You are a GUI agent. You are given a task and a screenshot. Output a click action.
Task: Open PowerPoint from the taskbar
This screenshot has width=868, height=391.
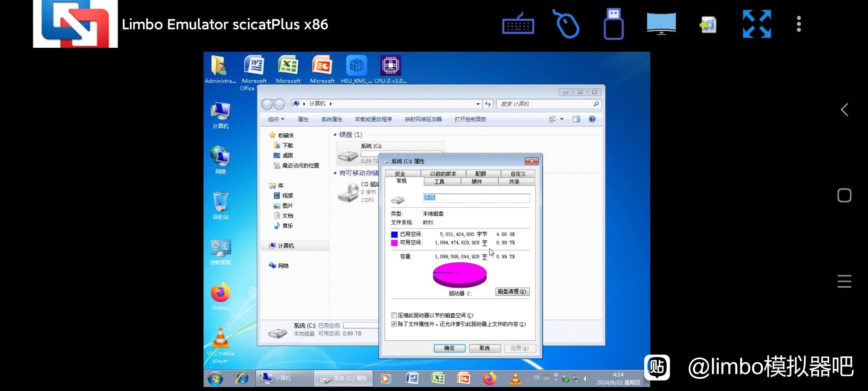pos(464,378)
